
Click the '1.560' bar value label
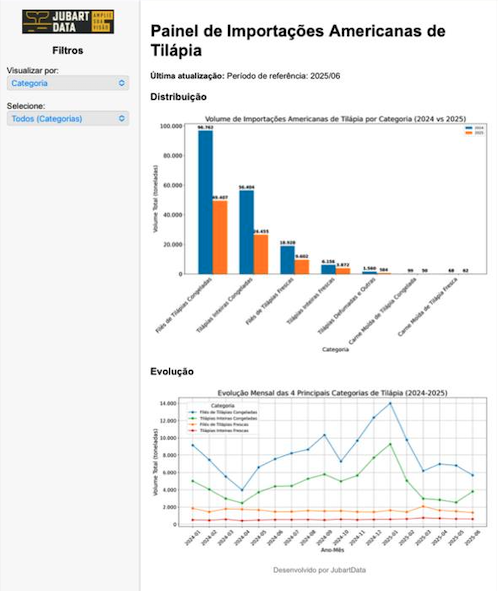(x=369, y=268)
